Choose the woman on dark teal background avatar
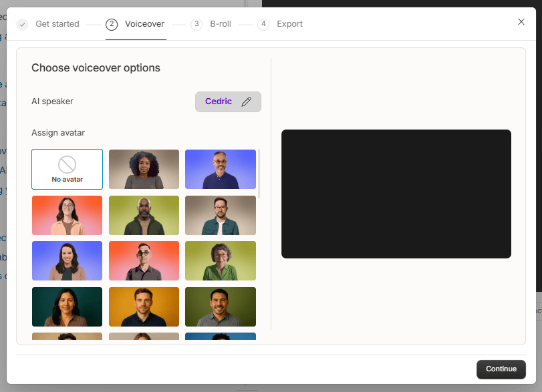Image resolution: width=542 pixels, height=392 pixels. point(67,307)
